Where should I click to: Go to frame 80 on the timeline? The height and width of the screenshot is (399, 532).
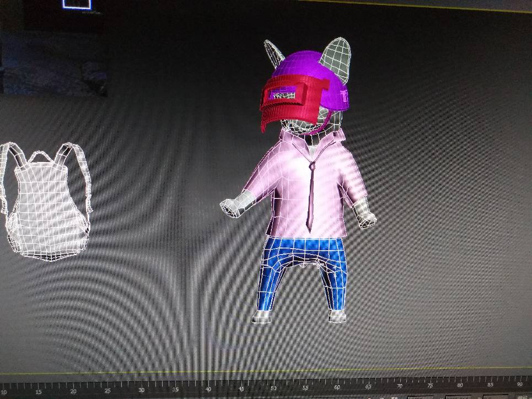pyautogui.click(x=460, y=385)
